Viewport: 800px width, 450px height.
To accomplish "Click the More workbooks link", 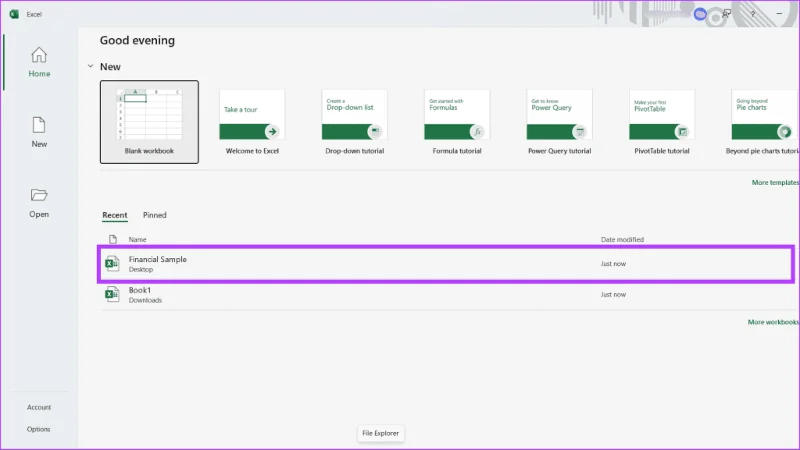I will tap(773, 322).
